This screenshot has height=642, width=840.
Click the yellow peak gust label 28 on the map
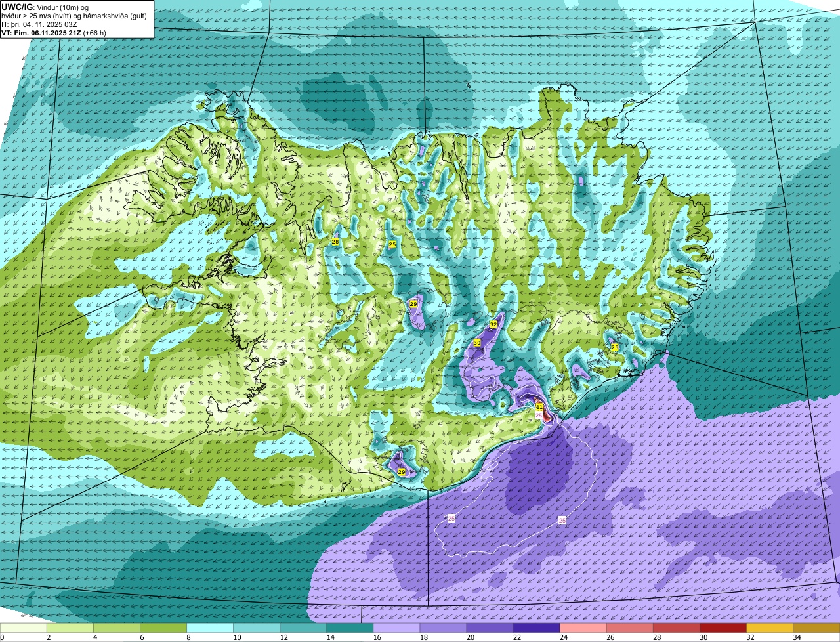click(335, 242)
